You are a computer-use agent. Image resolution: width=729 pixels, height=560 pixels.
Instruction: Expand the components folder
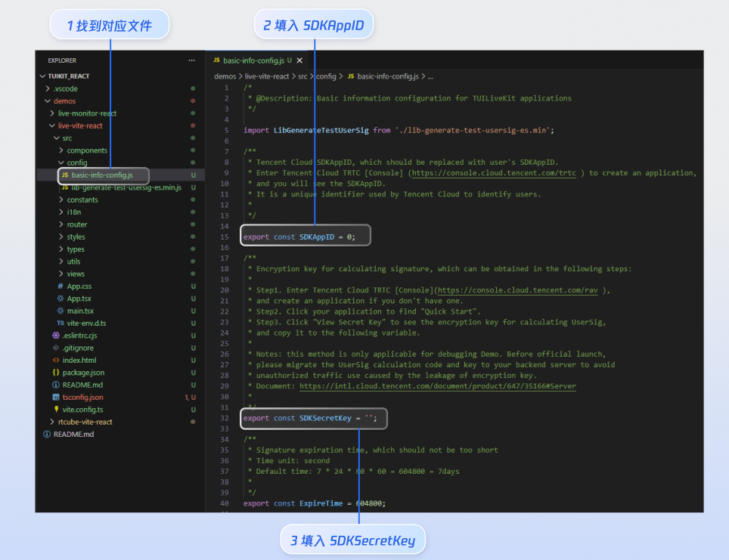point(86,150)
